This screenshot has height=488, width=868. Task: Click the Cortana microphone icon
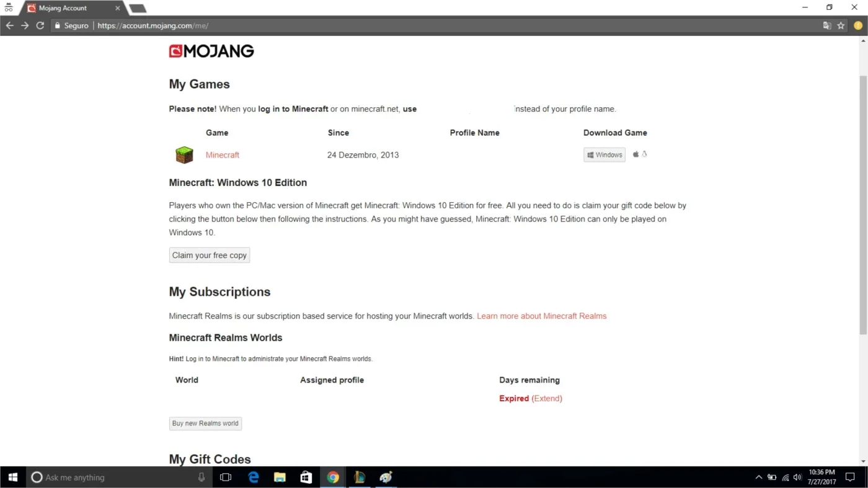[201, 477]
